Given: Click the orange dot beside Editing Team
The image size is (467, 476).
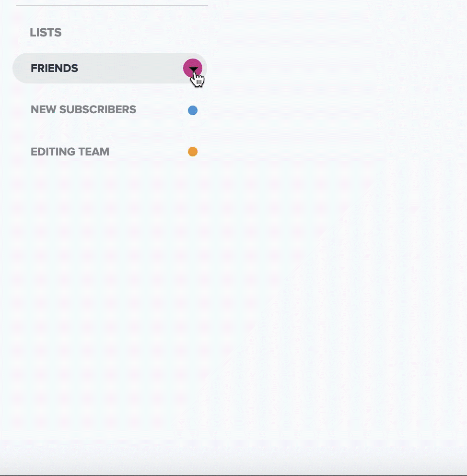Looking at the screenshot, I should click(193, 152).
